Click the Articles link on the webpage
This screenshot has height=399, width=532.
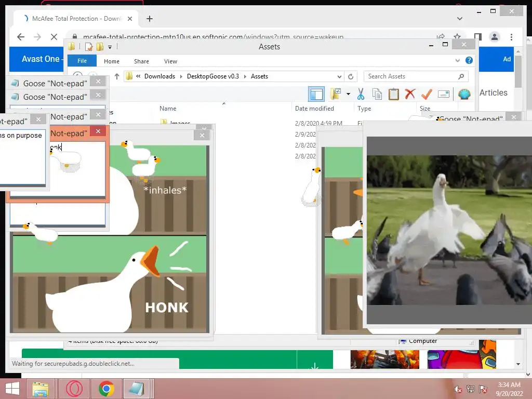click(494, 92)
